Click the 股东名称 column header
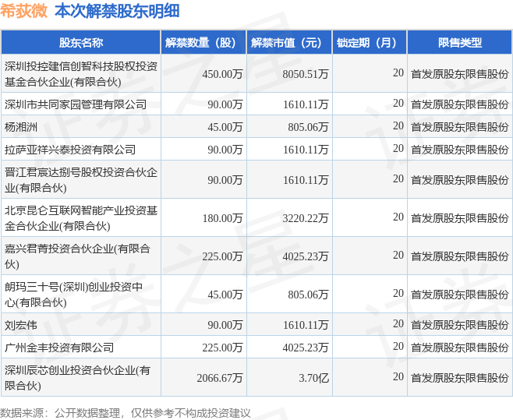Viewport: 513px width, 420px height. pos(81,43)
